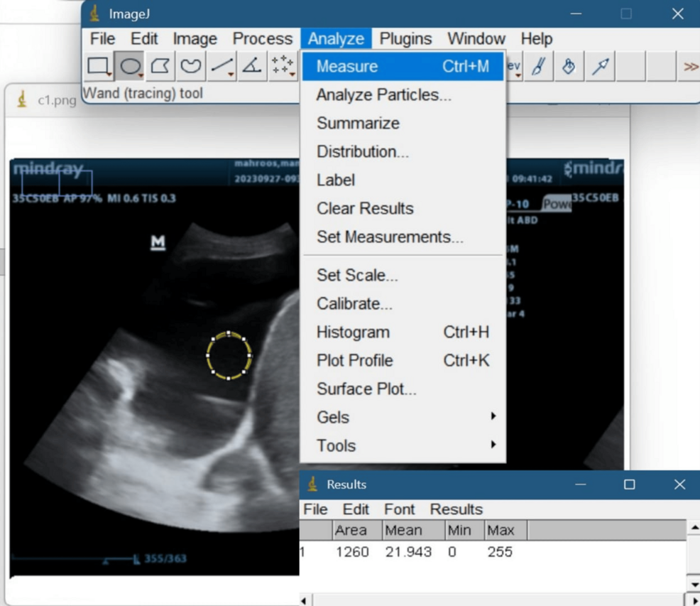700x606 pixels.
Task: Select the Angle tool
Action: (x=251, y=67)
